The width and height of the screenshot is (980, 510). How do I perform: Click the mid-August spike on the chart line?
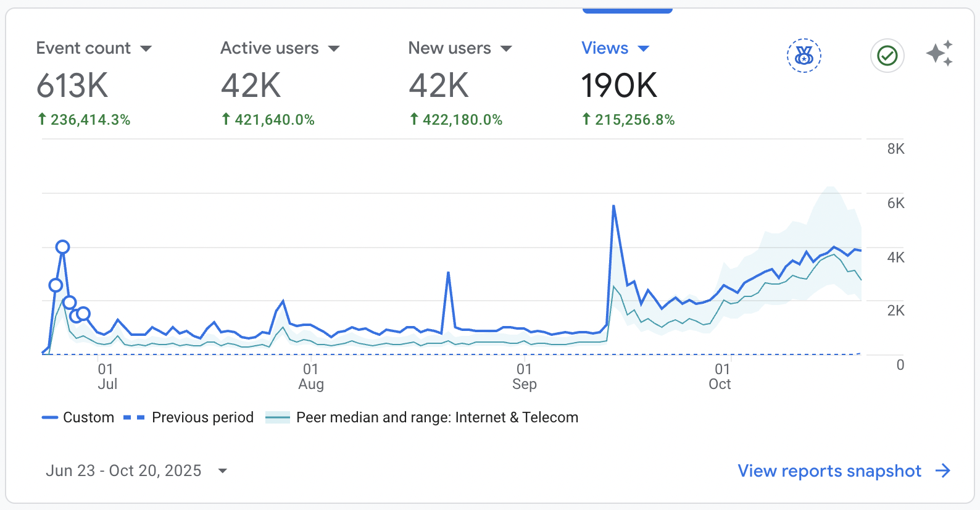point(448,272)
